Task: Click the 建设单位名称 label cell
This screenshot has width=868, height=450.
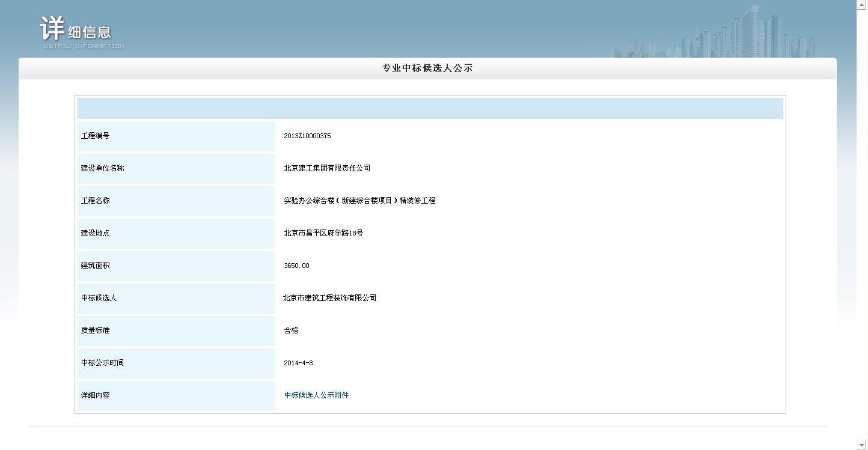Action: click(176, 169)
